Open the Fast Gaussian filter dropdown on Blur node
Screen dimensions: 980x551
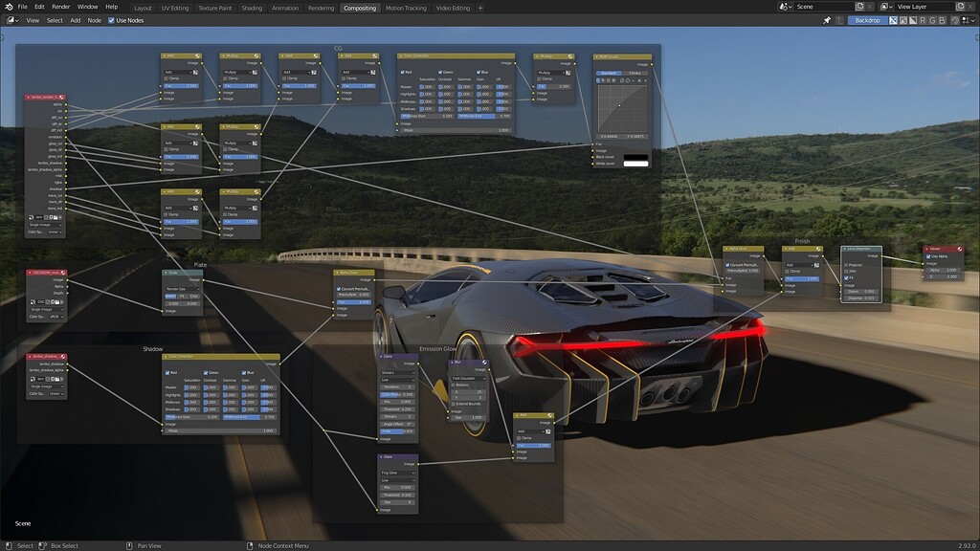coord(469,379)
